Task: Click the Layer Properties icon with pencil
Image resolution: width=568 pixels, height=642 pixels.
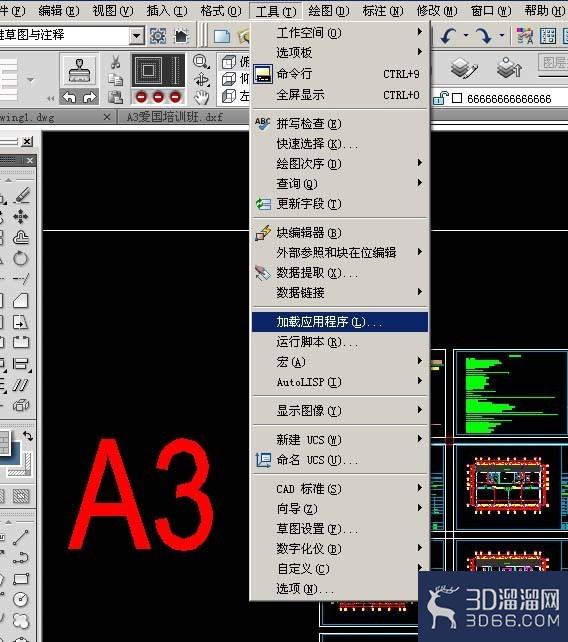Action: pyautogui.click(x=464, y=68)
